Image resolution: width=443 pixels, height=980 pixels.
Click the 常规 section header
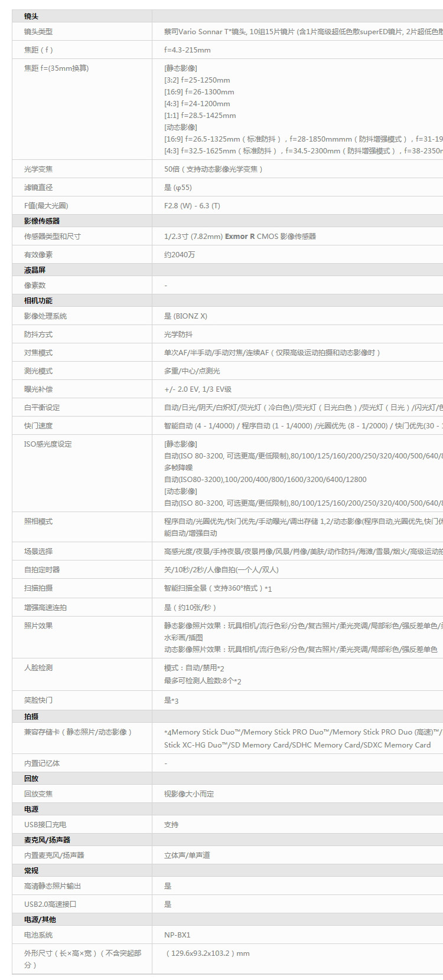(x=31, y=871)
